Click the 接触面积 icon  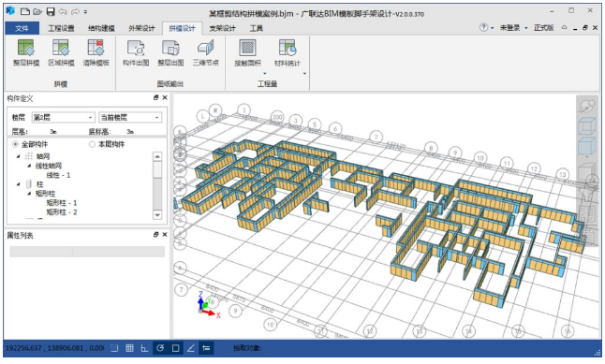[x=247, y=48]
